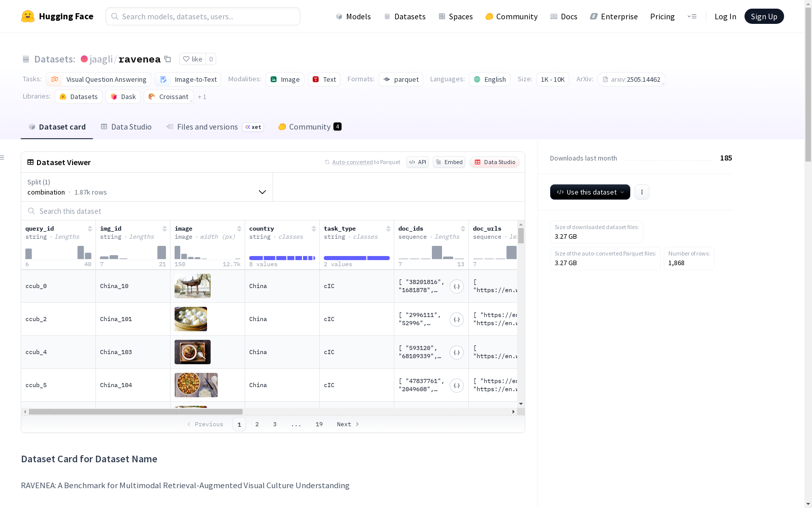Open the Files and versions tab
This screenshot has width=812, height=508.
click(214, 127)
